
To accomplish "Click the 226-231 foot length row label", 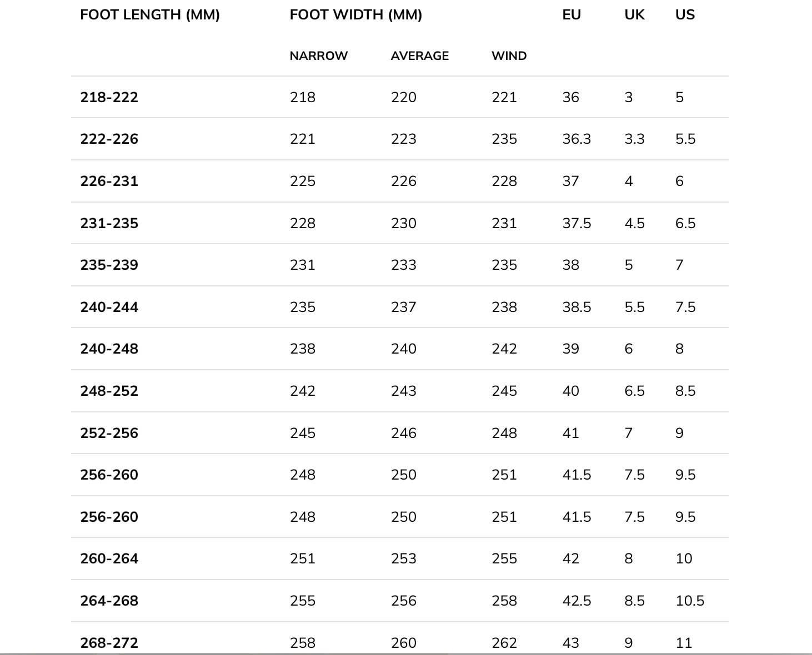I will pyautogui.click(x=109, y=182).
